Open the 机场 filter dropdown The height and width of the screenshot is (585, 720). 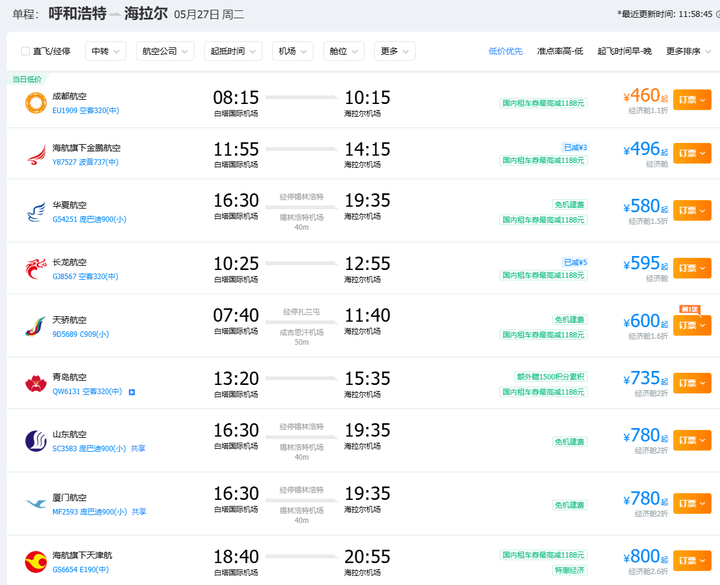point(293,51)
